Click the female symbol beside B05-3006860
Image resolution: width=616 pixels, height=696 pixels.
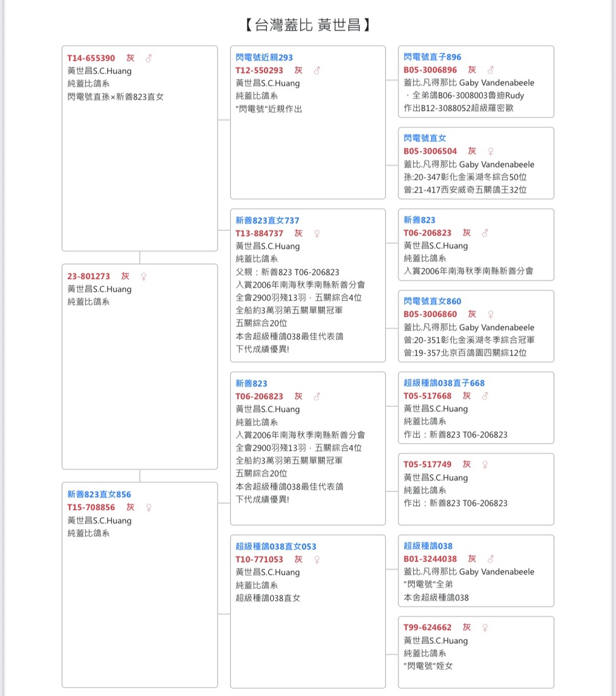pyautogui.click(x=491, y=314)
